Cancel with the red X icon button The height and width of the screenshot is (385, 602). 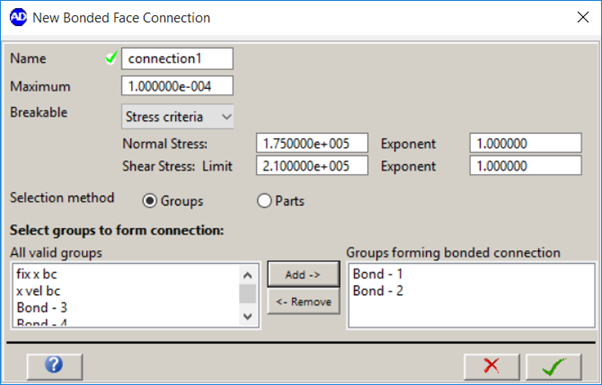(491, 367)
